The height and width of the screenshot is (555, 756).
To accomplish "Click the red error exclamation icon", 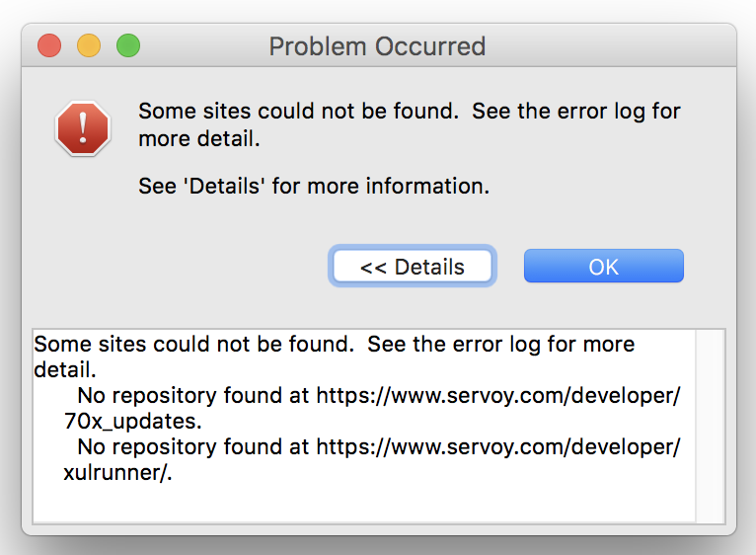I will click(x=84, y=128).
